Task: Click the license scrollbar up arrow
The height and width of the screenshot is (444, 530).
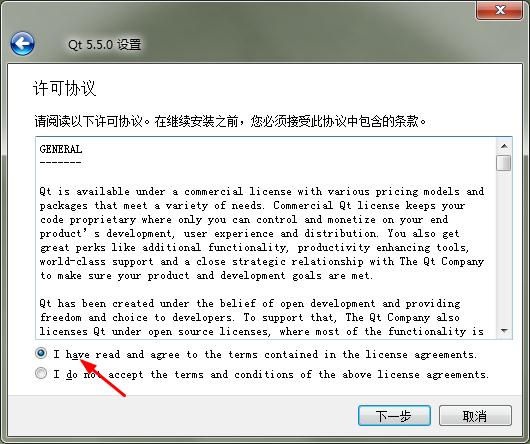Action: point(504,146)
